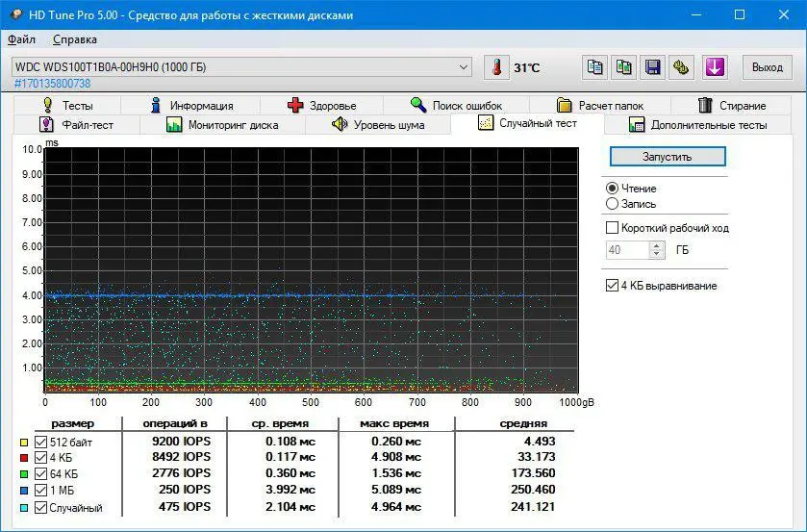Uncheck the 4 КБ size checkbox
807x532 pixels.
click(40, 457)
